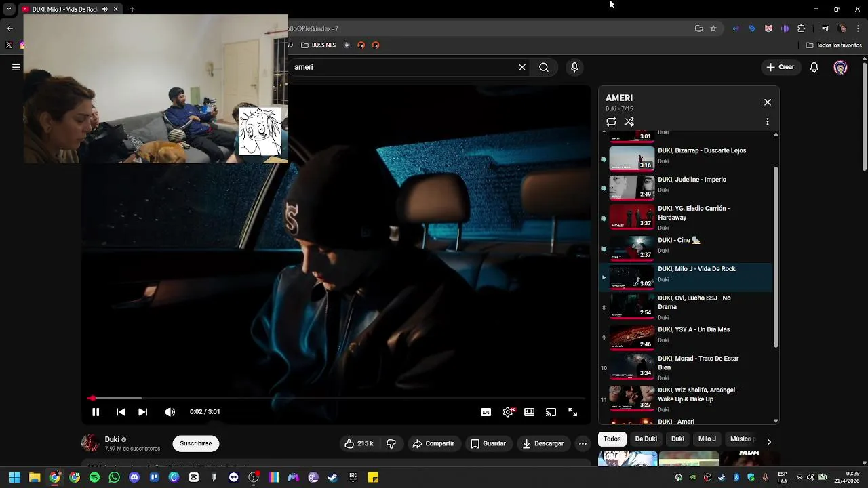Open the Chrome extensions puzzle menu
This screenshot has height=488, width=868.
(x=802, y=28)
